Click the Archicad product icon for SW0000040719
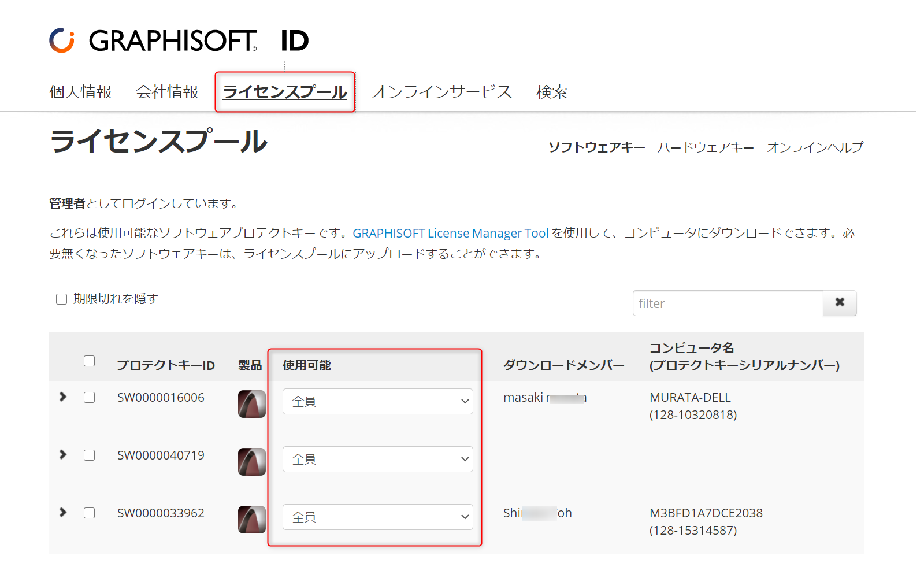 (252, 462)
